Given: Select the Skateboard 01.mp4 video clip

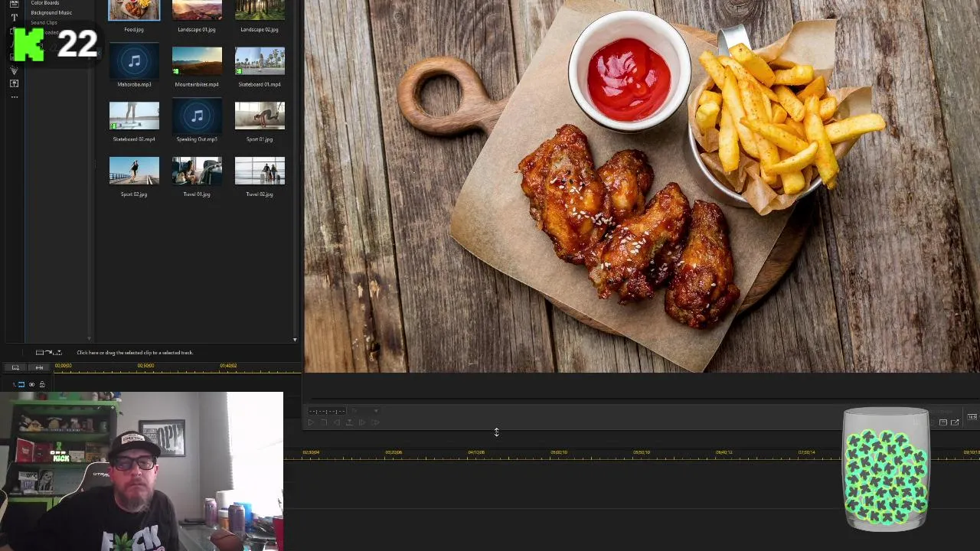Looking at the screenshot, I should (x=260, y=61).
